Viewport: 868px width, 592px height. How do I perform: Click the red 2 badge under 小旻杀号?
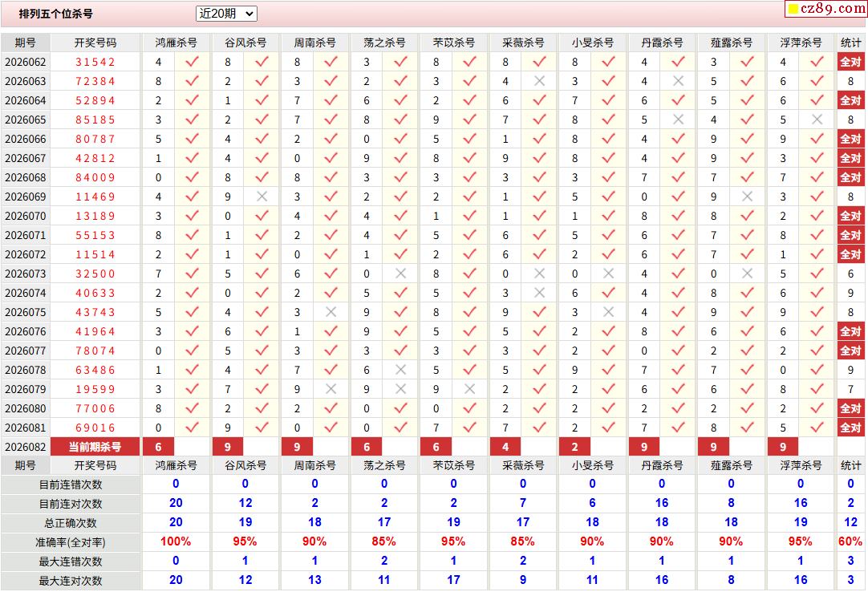(574, 447)
